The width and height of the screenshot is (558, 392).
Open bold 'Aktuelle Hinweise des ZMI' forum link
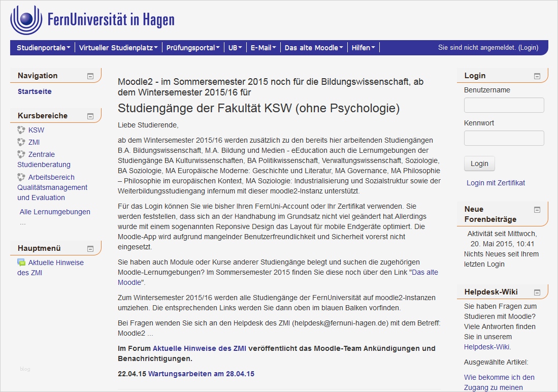pyautogui.click(x=199, y=348)
